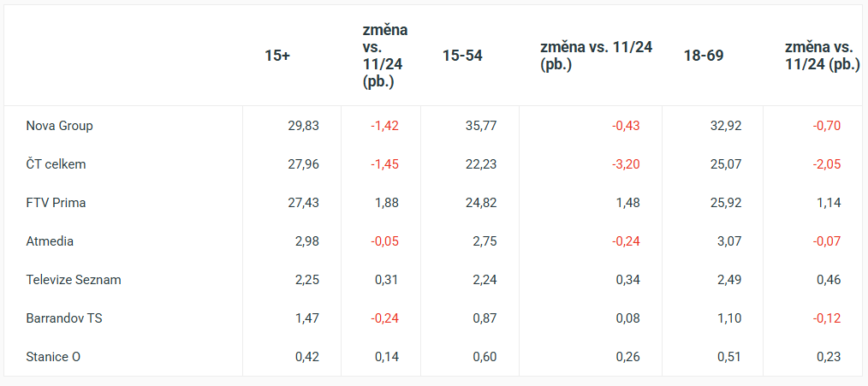Select the Atmedia row label
The height and width of the screenshot is (386, 868).
click(x=50, y=241)
